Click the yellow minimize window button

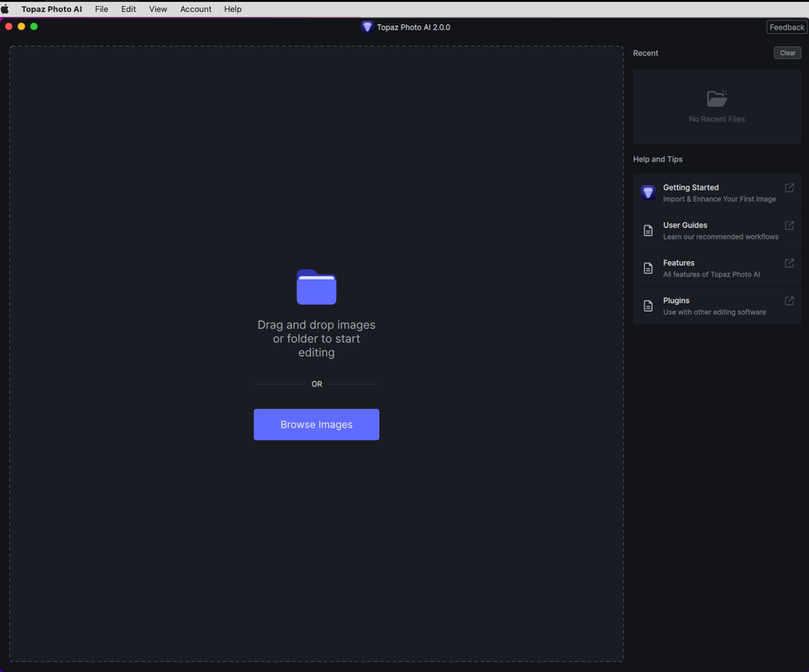(21, 26)
